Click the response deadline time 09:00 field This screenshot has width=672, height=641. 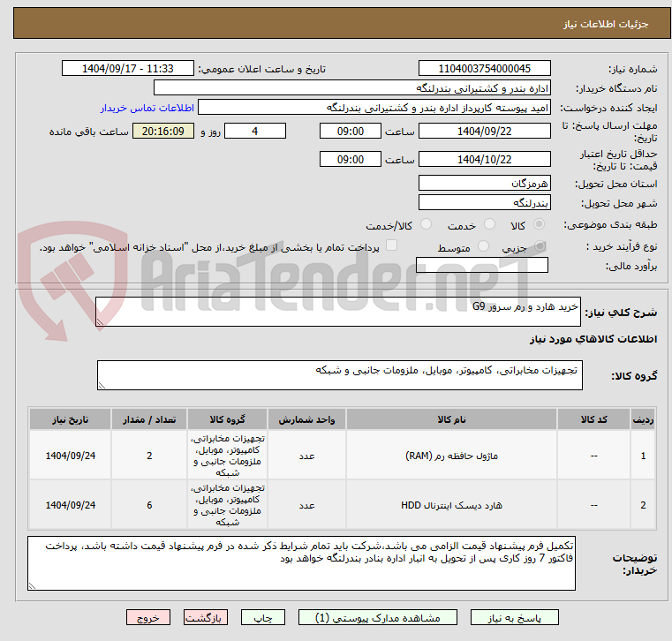pyautogui.click(x=351, y=131)
